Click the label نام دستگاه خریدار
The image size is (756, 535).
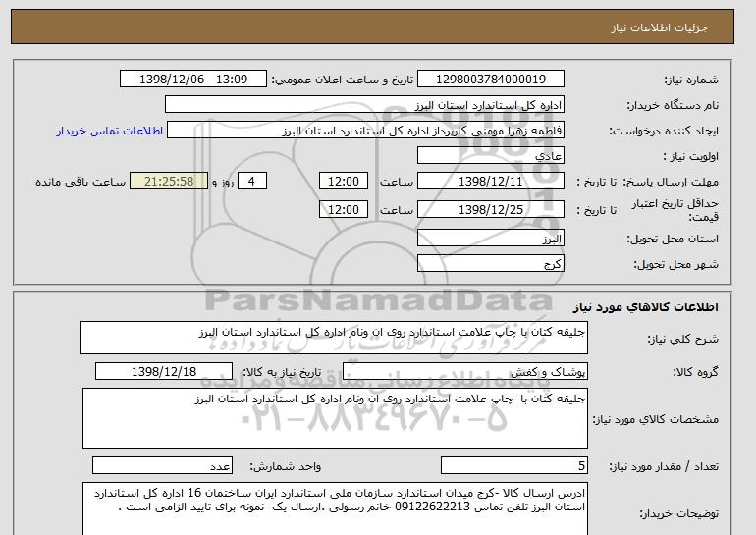click(673, 105)
